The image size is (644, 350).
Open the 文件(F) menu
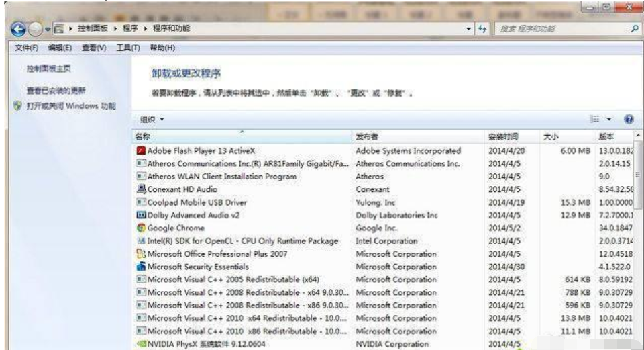[26, 48]
